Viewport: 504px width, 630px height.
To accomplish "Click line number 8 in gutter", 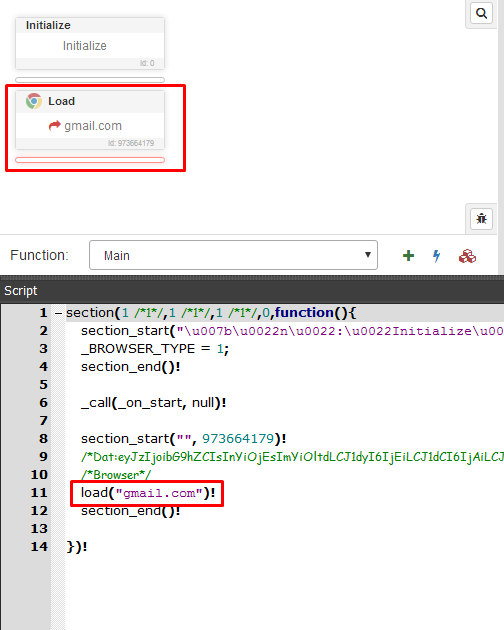I will [43, 438].
